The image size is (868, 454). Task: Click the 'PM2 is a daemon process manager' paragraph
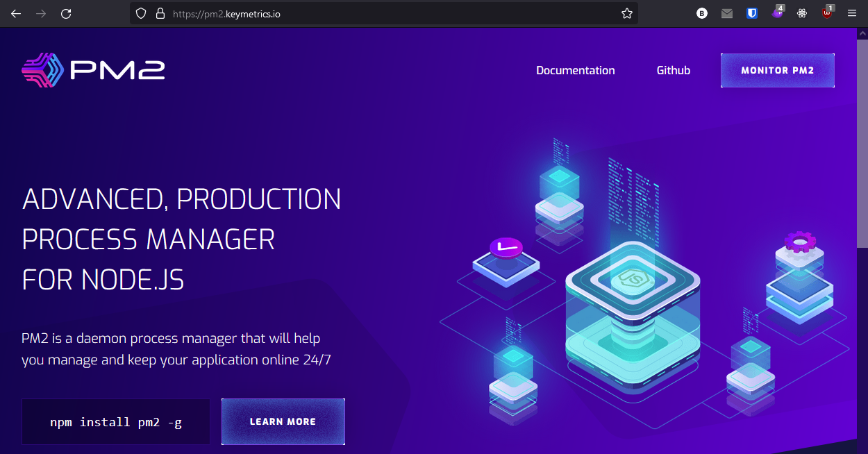coord(176,349)
